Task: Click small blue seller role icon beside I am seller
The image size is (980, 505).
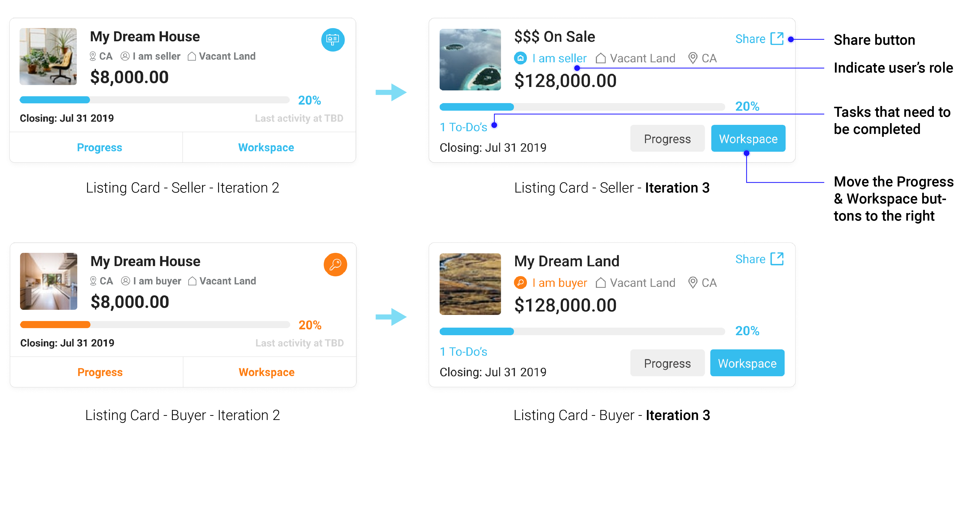Action: coord(520,58)
